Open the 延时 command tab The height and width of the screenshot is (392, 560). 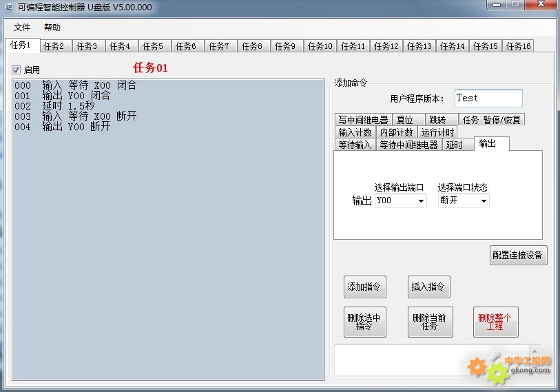[458, 145]
